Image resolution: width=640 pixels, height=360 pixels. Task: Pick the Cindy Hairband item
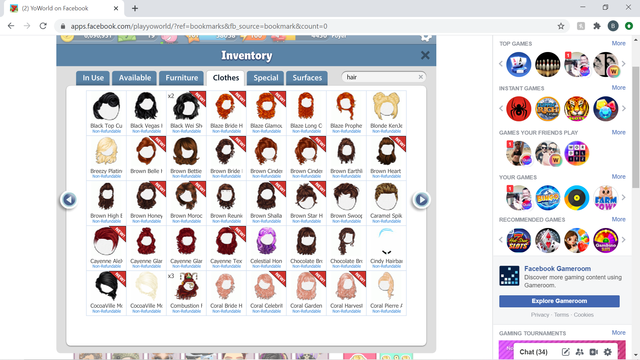click(x=387, y=247)
